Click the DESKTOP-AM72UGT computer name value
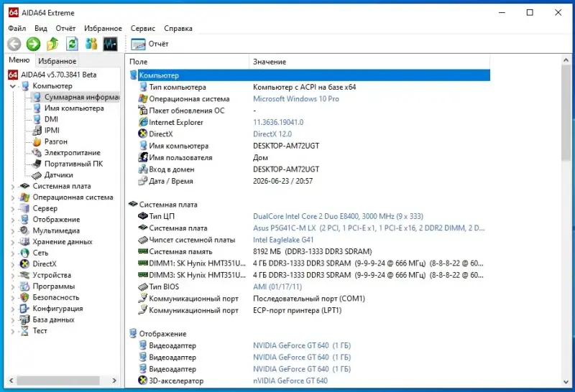This screenshot has height=392, width=575. [286, 146]
